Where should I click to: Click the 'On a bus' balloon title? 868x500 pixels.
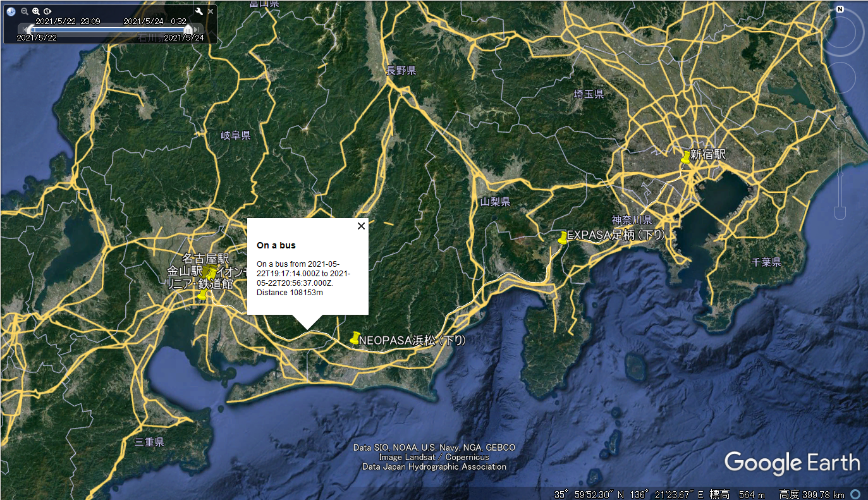pyautogui.click(x=276, y=245)
